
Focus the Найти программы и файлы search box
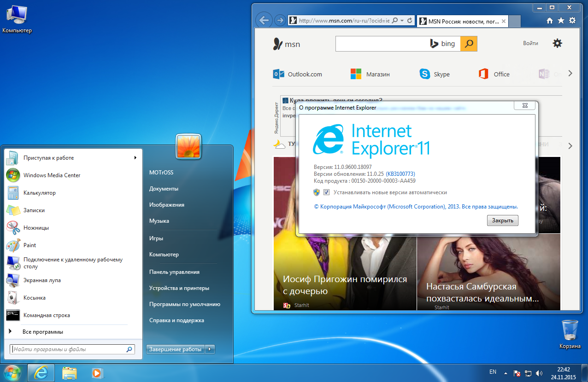(x=72, y=349)
